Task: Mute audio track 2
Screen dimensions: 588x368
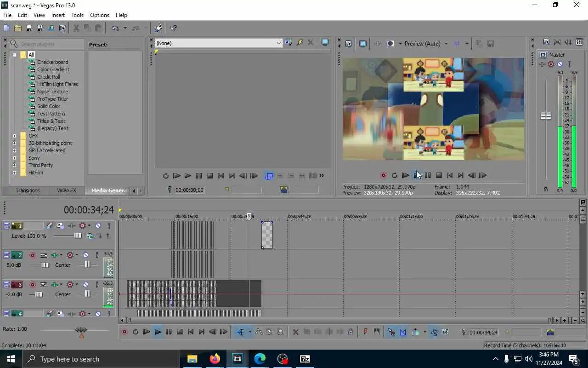Action: pyautogui.click(x=85, y=255)
